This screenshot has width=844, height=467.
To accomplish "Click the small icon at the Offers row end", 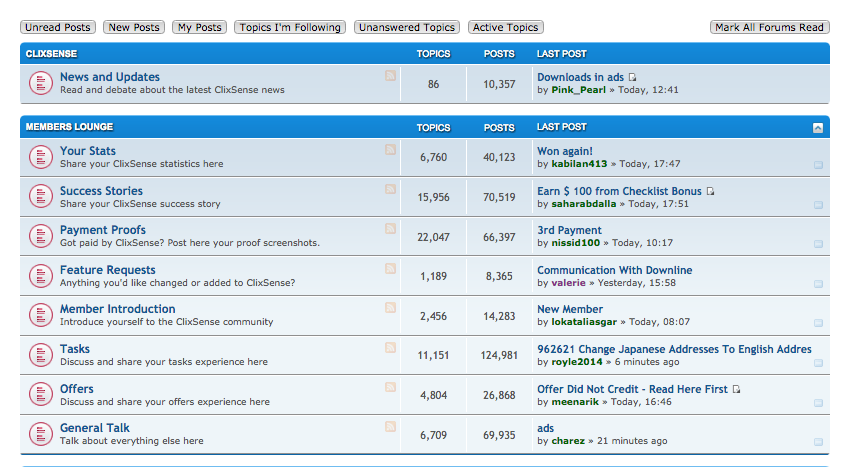I will [818, 403].
